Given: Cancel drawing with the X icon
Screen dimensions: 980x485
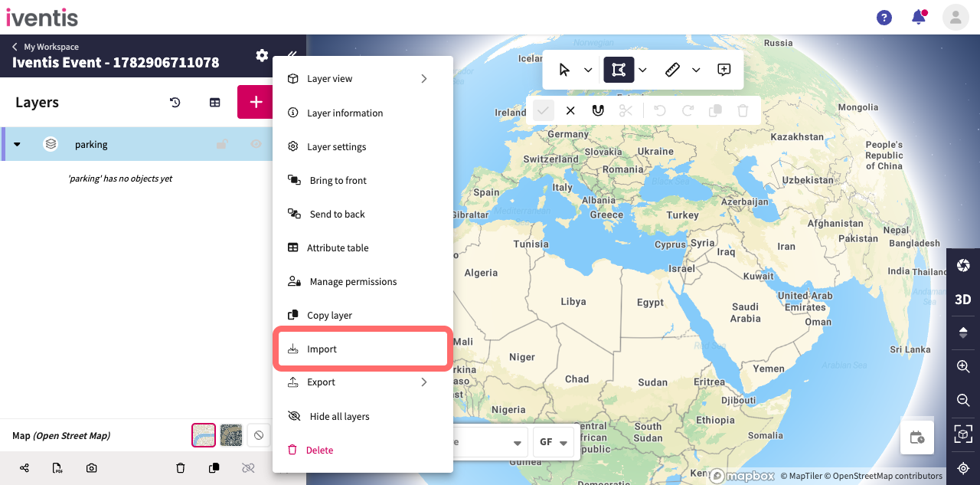Looking at the screenshot, I should click(570, 110).
